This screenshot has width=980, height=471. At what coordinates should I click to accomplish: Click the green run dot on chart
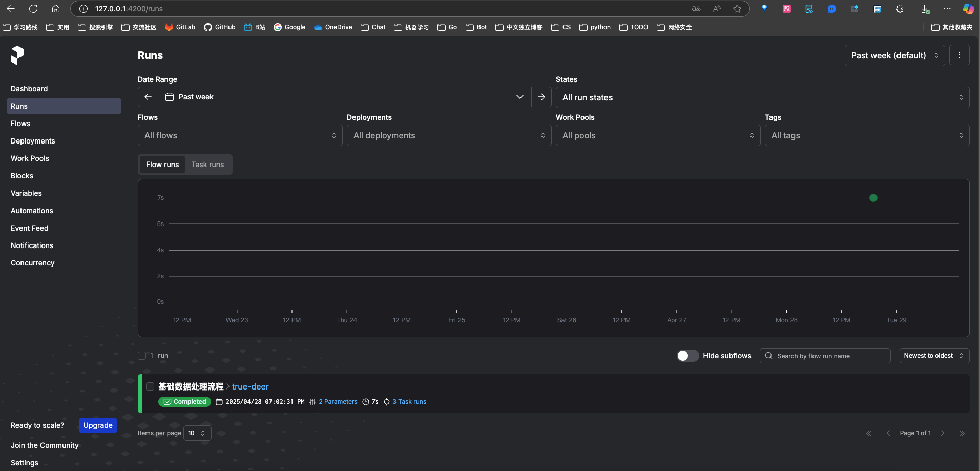873,198
